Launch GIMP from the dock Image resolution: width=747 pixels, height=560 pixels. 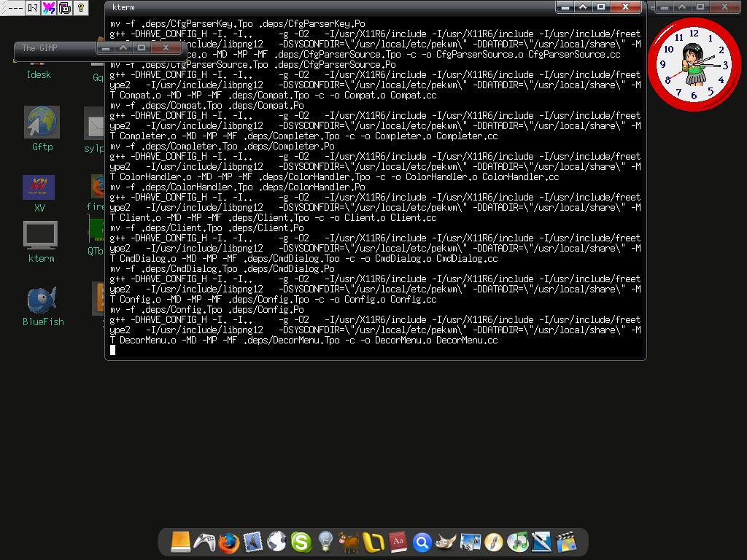click(446, 542)
